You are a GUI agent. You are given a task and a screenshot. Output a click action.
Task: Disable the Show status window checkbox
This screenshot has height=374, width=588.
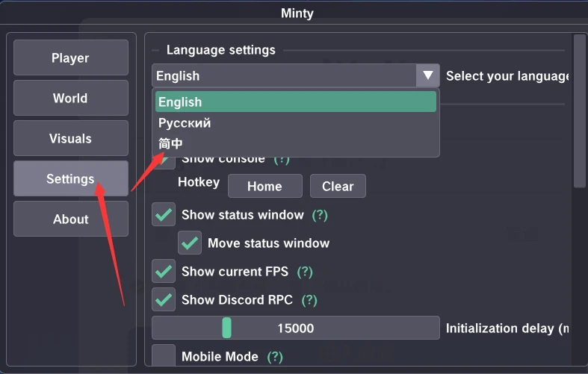pyautogui.click(x=164, y=215)
